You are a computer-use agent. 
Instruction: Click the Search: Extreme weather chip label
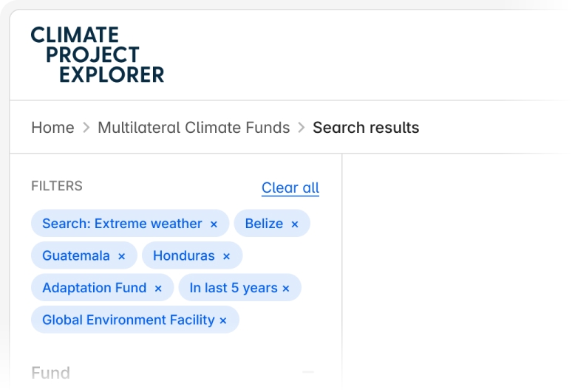(x=122, y=224)
